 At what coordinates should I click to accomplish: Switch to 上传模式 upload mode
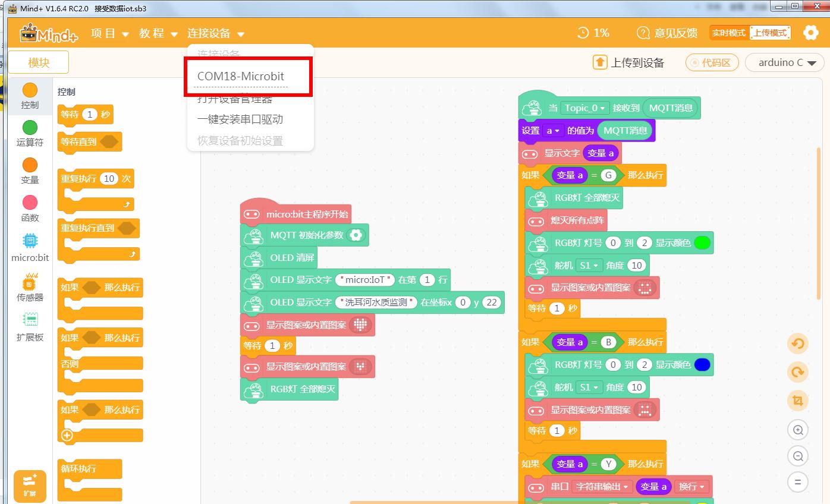(x=770, y=33)
